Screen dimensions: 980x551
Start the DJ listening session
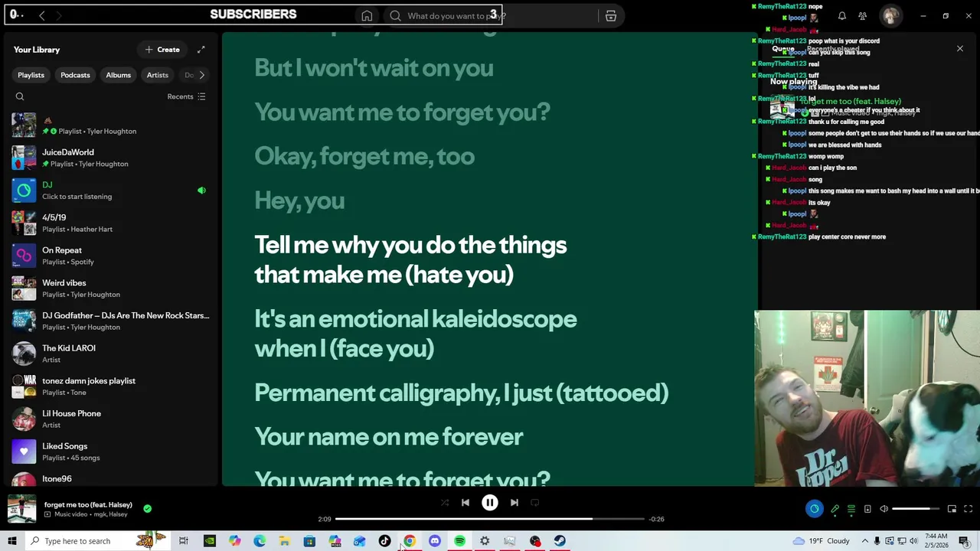pyautogui.click(x=112, y=191)
